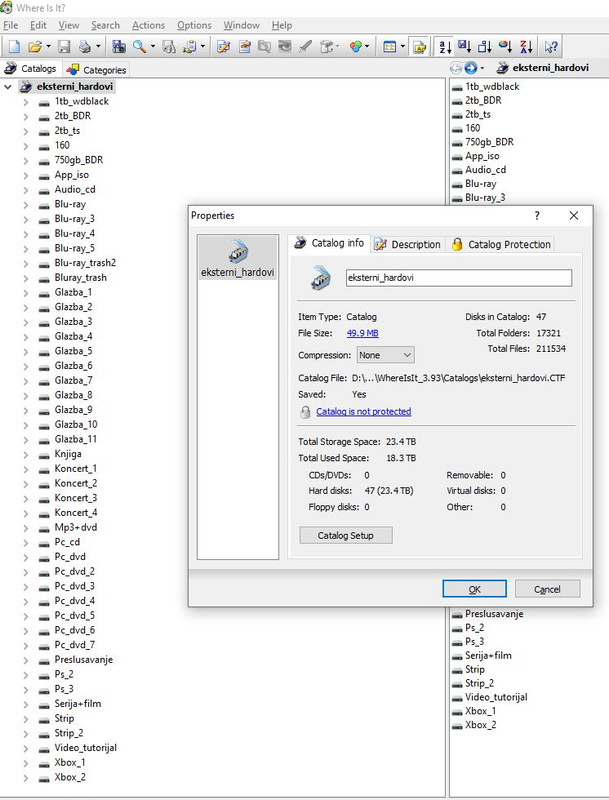The image size is (609, 800).
Task: Select App_iso in the left tree
Action: pos(71,175)
